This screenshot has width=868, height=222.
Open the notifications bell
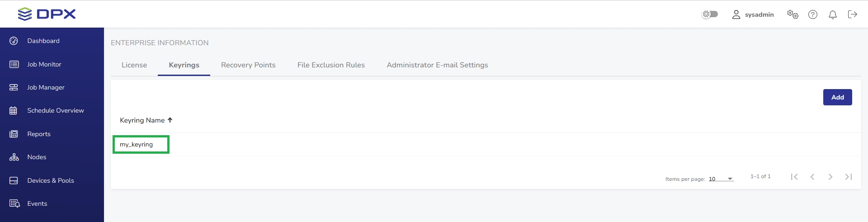(x=833, y=14)
